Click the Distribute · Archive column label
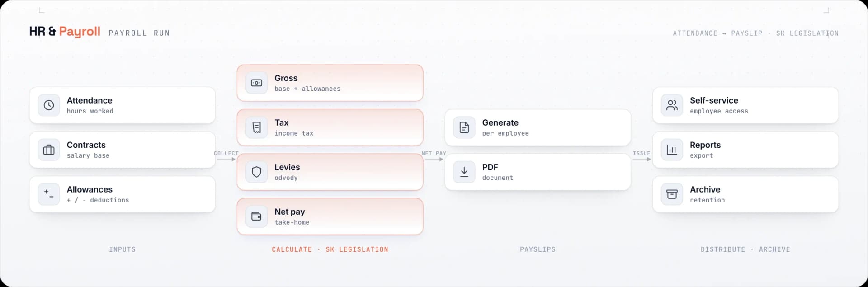Screen dimensions: 868x287 745,249
